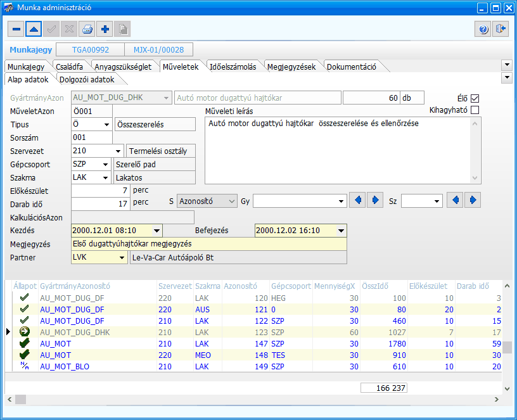Screen dimensions: 517x420
Task: Click the copy documents toolbar icon
Action: [123, 29]
